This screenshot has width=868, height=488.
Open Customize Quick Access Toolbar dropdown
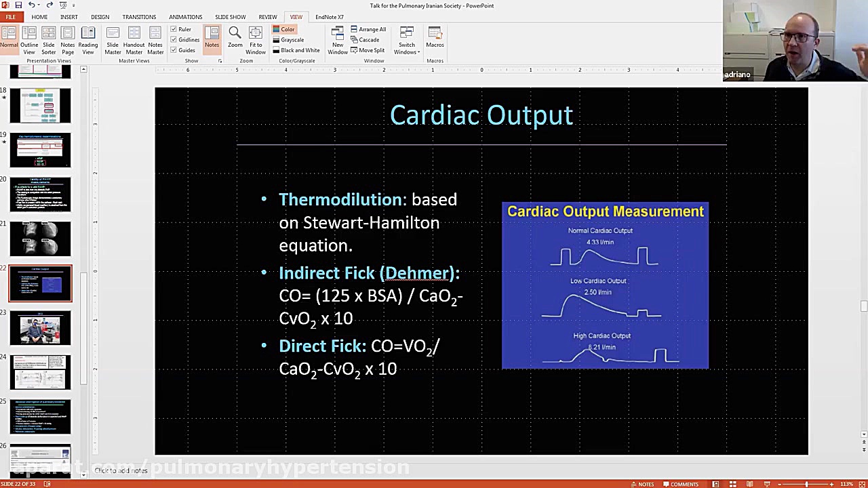tap(73, 5)
